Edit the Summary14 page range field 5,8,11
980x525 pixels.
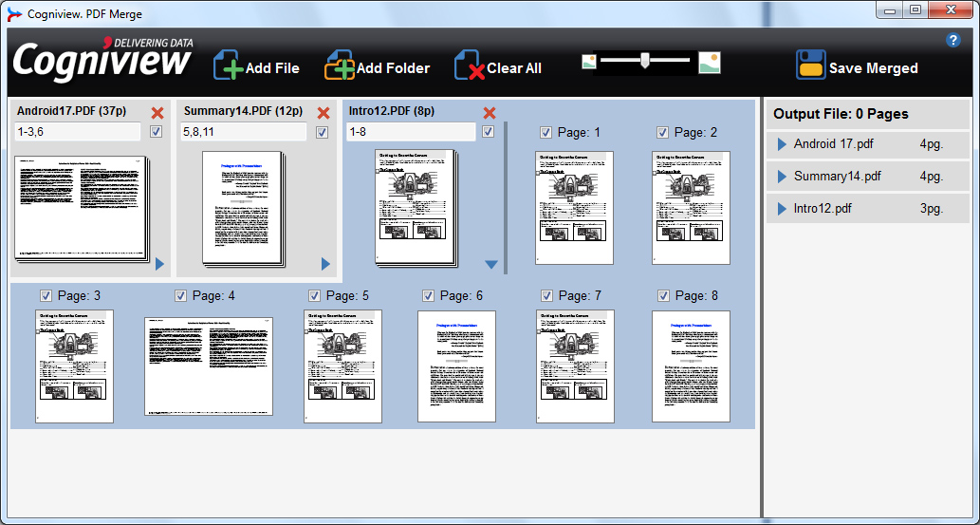[244, 132]
